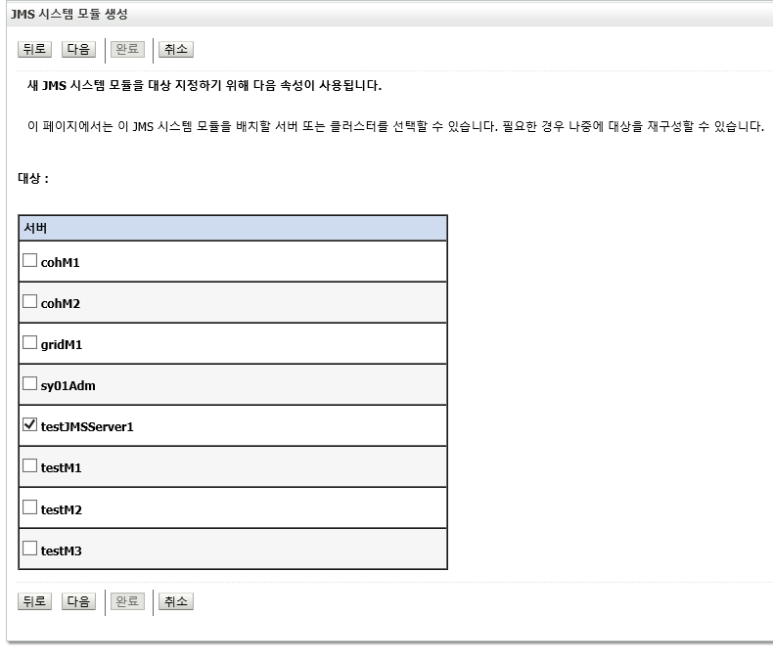This screenshot has width=773, height=660.
Task: Click the sy01Adm server name
Action: point(68,386)
